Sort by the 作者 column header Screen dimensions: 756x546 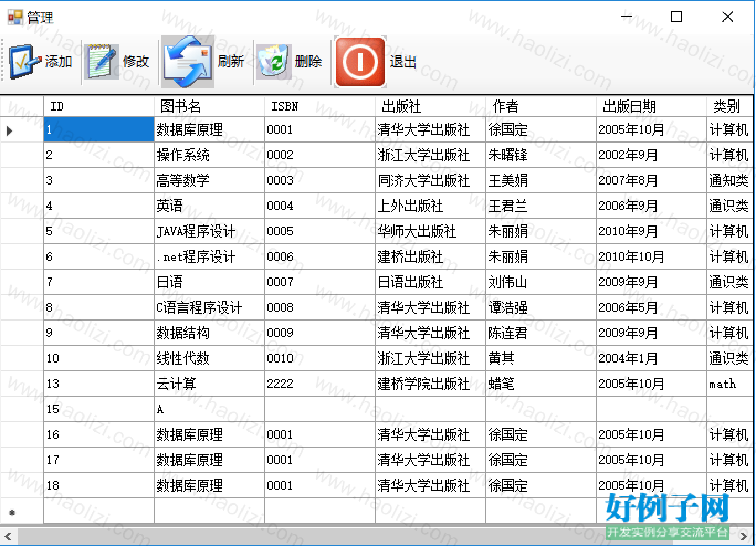click(541, 106)
